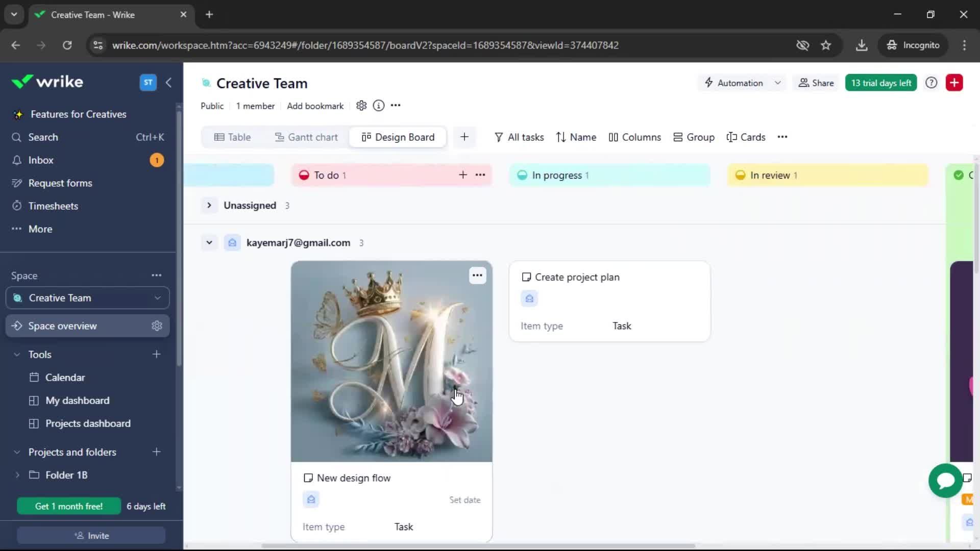
Task: Click the assignee avatar on New design flow
Action: coord(311,499)
